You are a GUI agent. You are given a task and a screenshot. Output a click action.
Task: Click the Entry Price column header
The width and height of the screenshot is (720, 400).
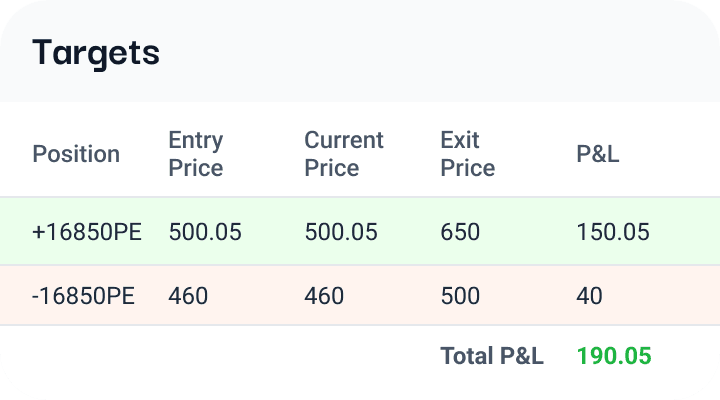196,154
